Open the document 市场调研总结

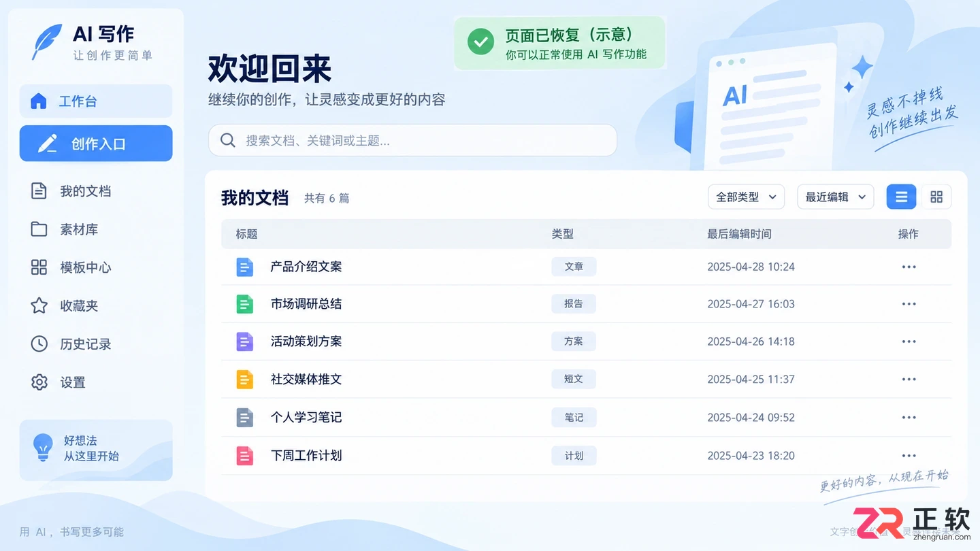[306, 304]
